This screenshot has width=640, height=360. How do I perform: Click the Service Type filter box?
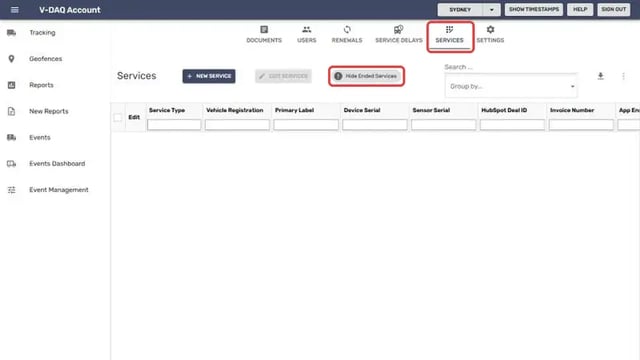coord(174,124)
